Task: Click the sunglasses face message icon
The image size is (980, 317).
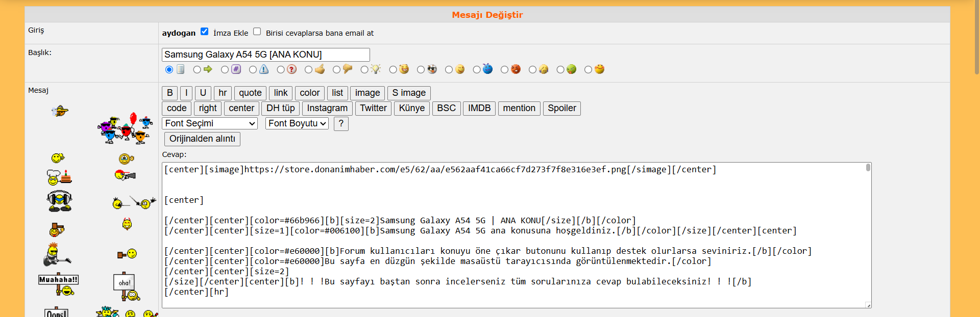Action: (432, 69)
